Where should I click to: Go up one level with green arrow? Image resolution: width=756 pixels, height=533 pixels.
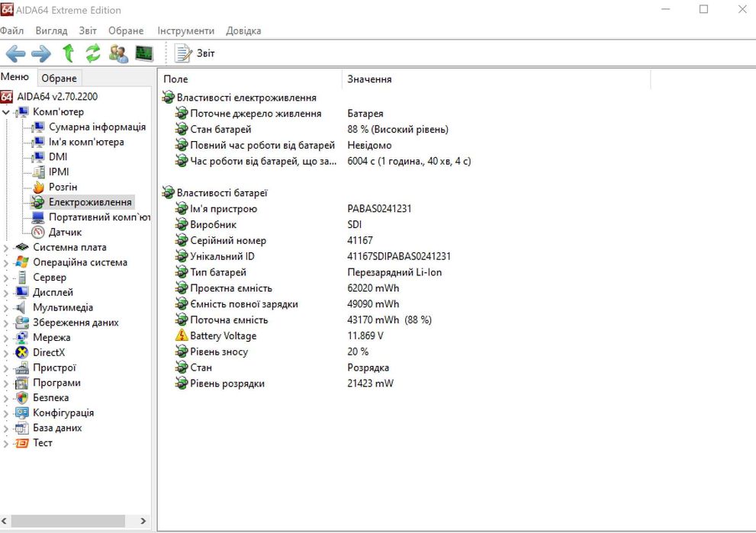pos(69,53)
